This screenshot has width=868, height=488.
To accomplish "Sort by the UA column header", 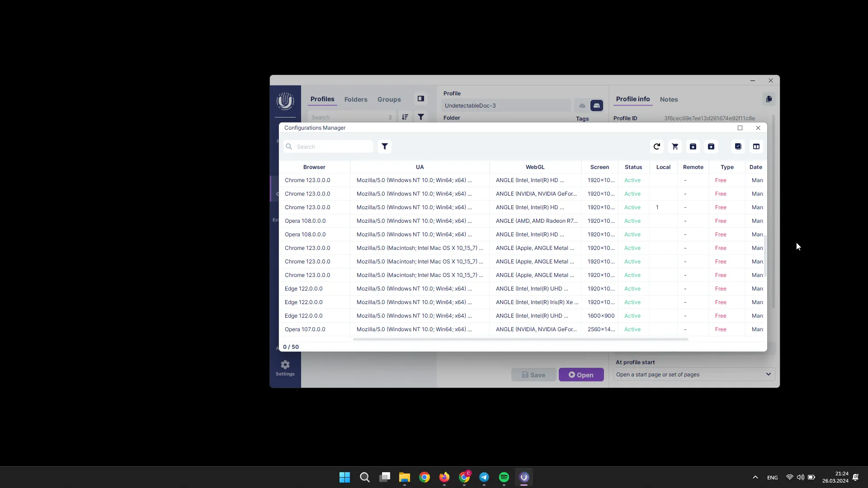I will 420,167.
